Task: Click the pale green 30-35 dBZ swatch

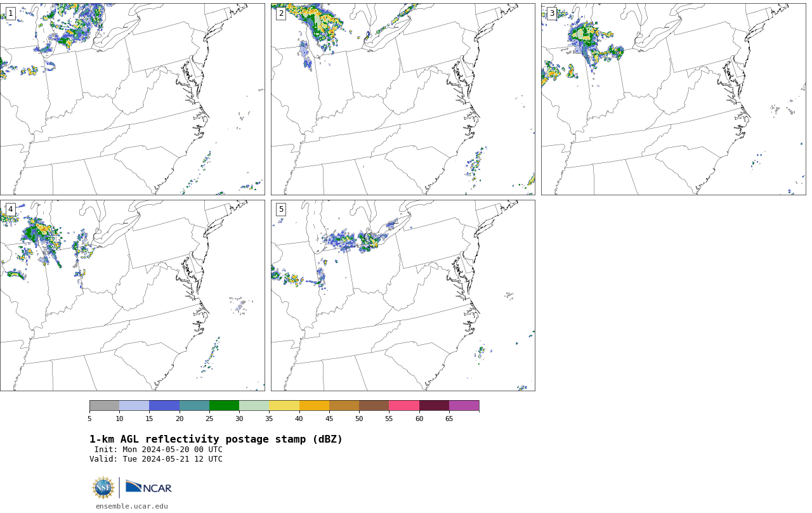Action: pyautogui.click(x=254, y=406)
